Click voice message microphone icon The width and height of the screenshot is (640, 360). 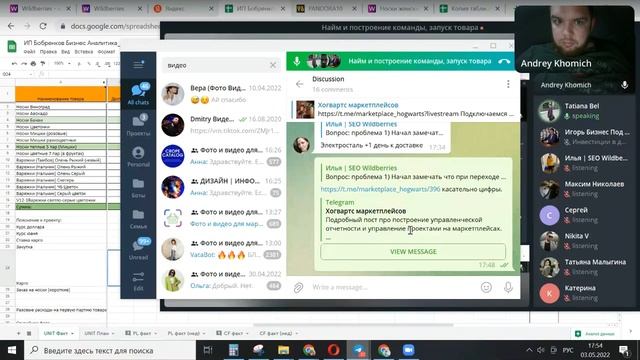coord(508,287)
